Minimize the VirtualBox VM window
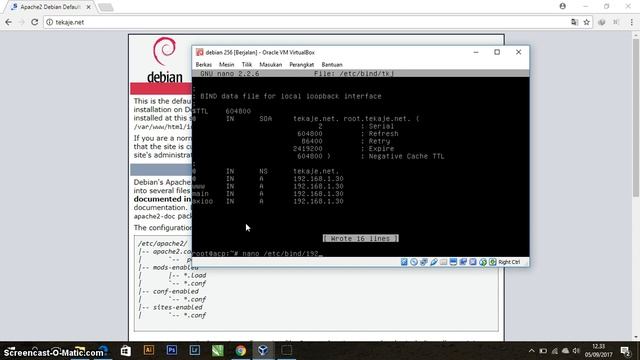The image size is (640, 360). (476, 52)
